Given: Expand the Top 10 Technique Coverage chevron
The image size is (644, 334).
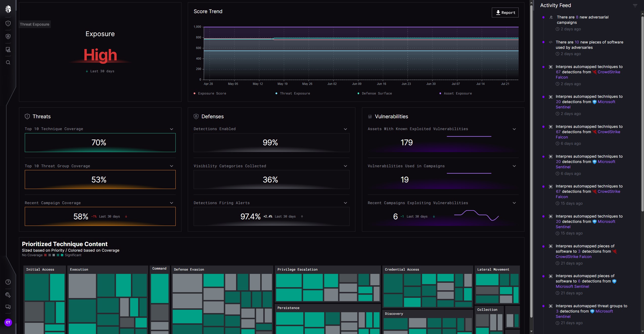Looking at the screenshot, I should [x=172, y=129].
